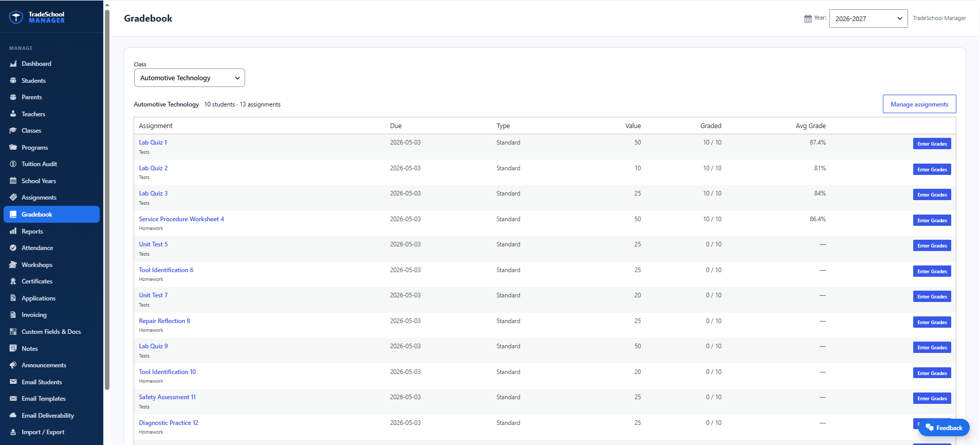980x445 pixels.
Task: Open Safety Assessment 11 link
Action: click(167, 397)
